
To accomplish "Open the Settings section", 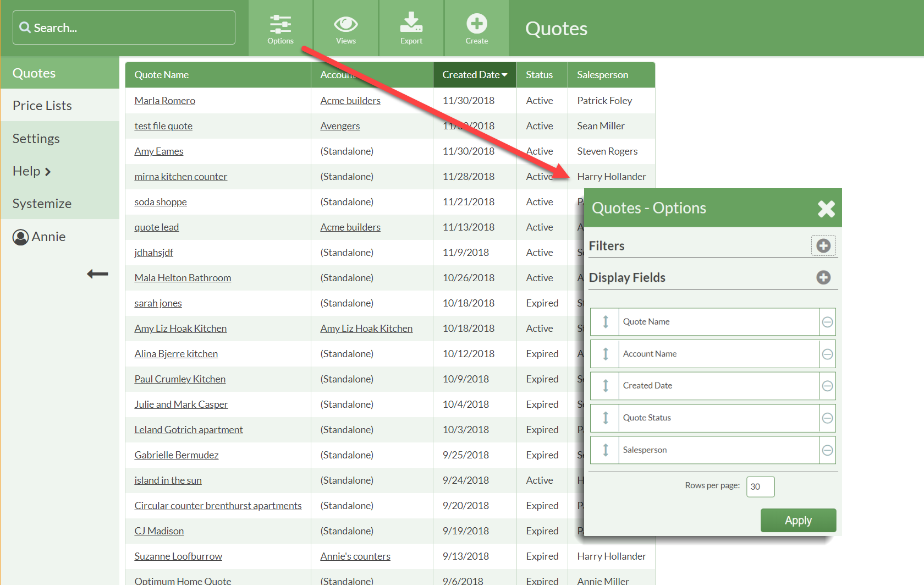I will click(36, 138).
